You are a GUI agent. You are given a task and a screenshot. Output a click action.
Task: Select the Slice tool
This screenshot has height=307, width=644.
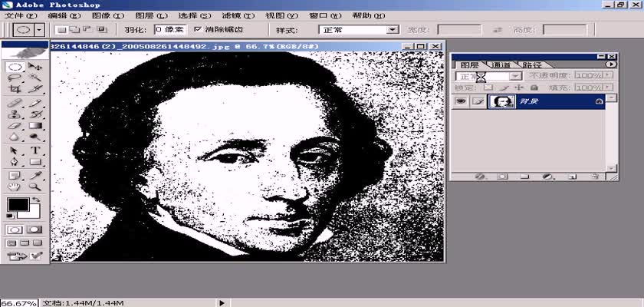point(36,88)
